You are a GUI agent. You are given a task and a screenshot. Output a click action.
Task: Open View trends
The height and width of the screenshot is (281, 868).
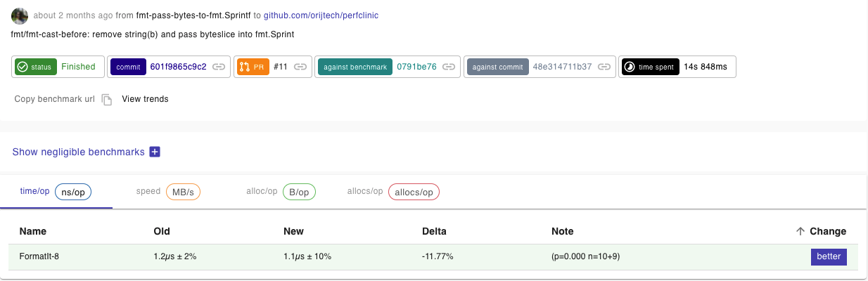[145, 99]
